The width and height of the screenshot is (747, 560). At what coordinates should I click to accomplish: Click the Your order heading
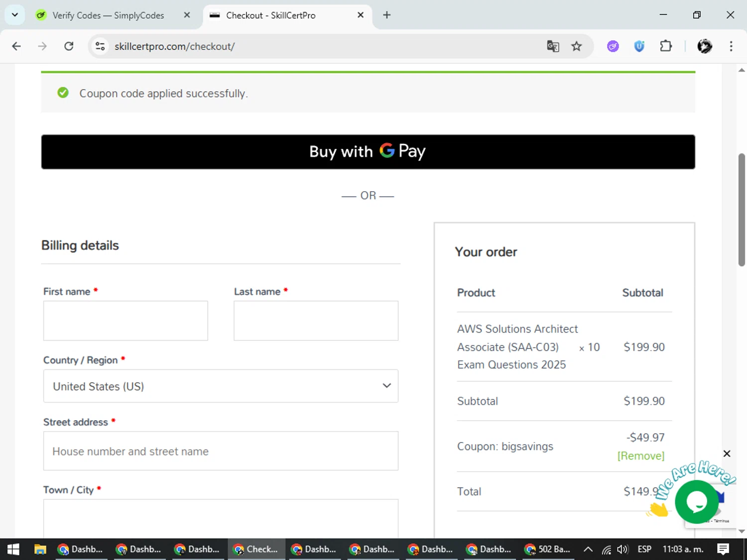pyautogui.click(x=486, y=252)
